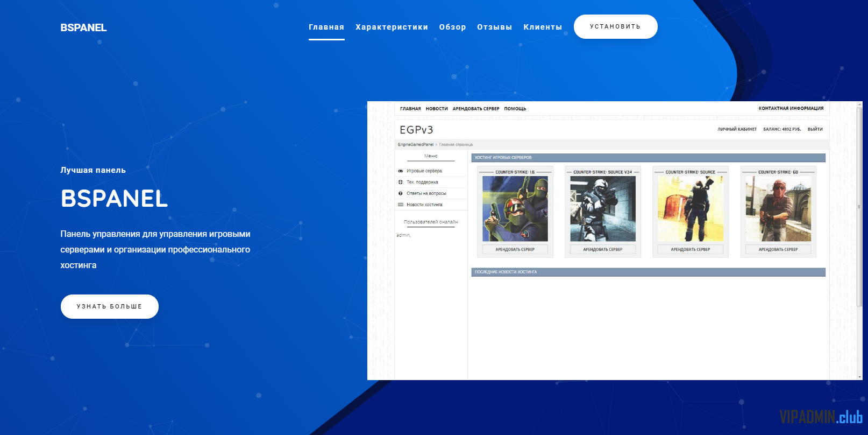The width and height of the screenshot is (868, 435).
Task: Open the Обзор navigation item
Action: pyautogui.click(x=452, y=27)
